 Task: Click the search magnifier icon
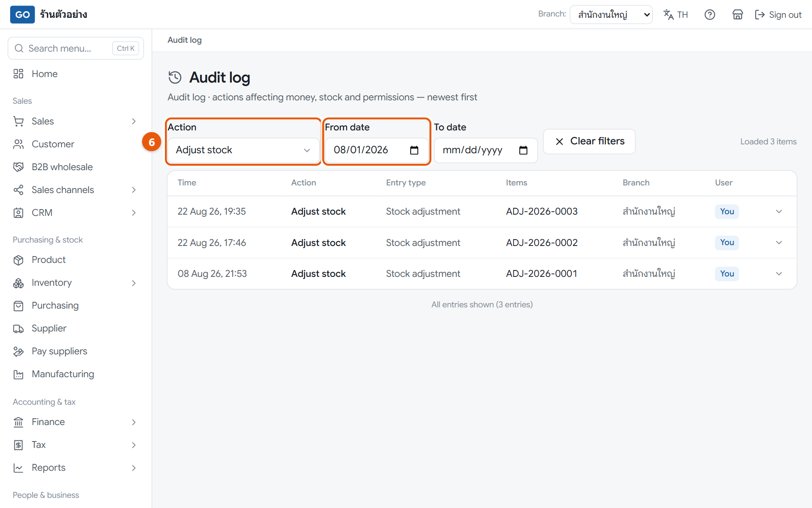[19, 48]
